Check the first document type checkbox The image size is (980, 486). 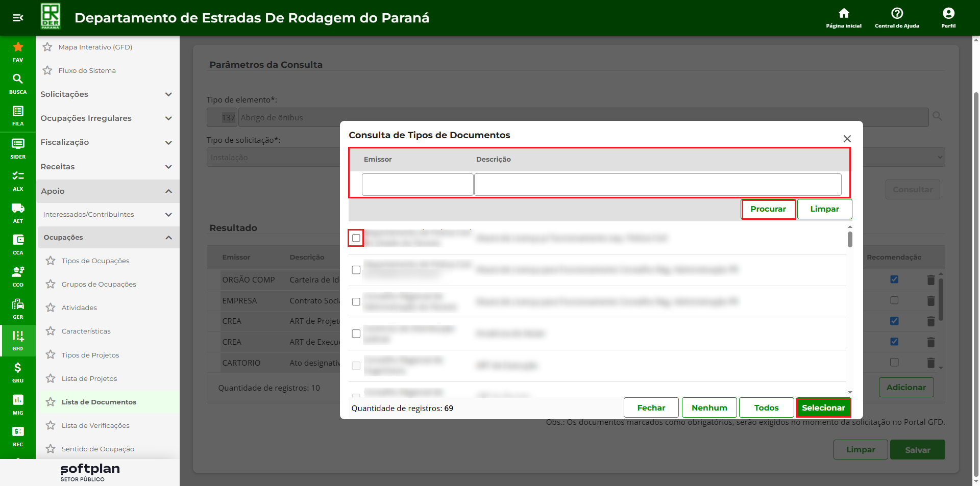356,238
